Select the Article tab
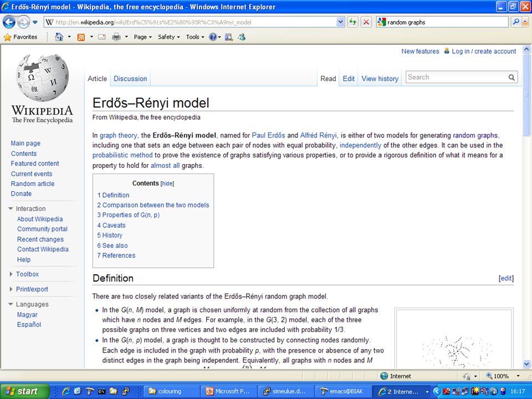 [x=97, y=79]
